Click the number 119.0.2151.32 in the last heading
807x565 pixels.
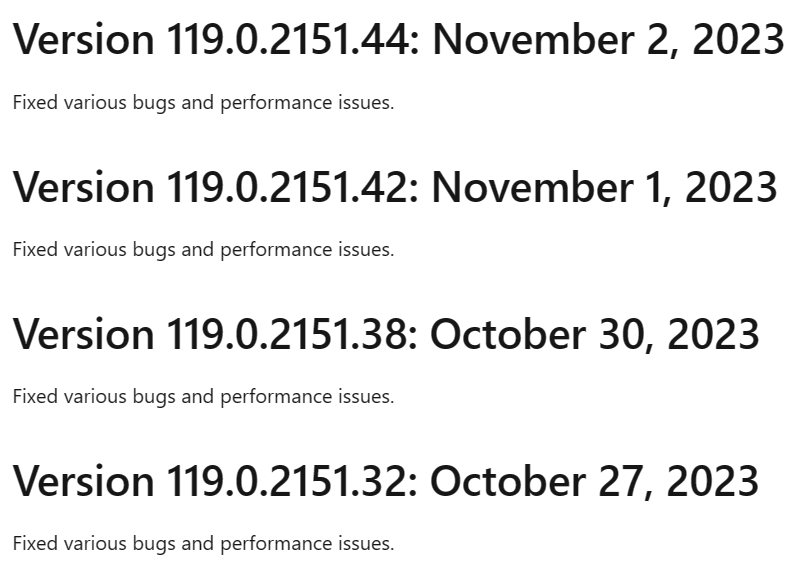[292, 482]
